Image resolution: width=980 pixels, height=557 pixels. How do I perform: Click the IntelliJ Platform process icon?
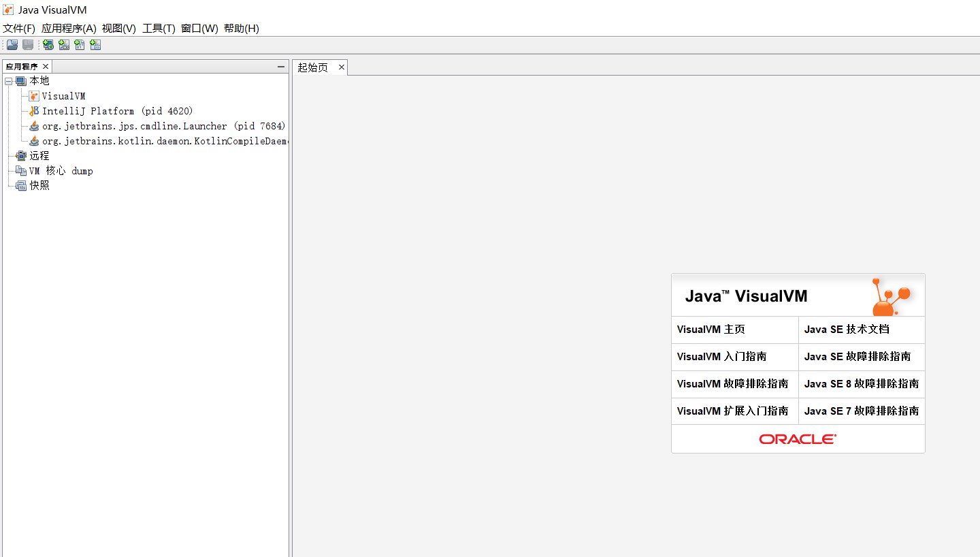tap(34, 111)
